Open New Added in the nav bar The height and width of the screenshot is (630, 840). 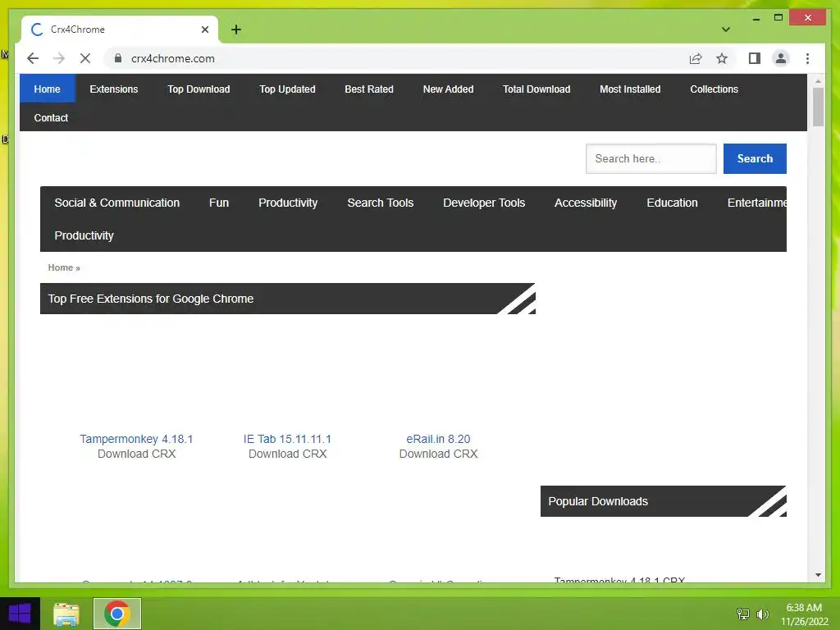448,89
